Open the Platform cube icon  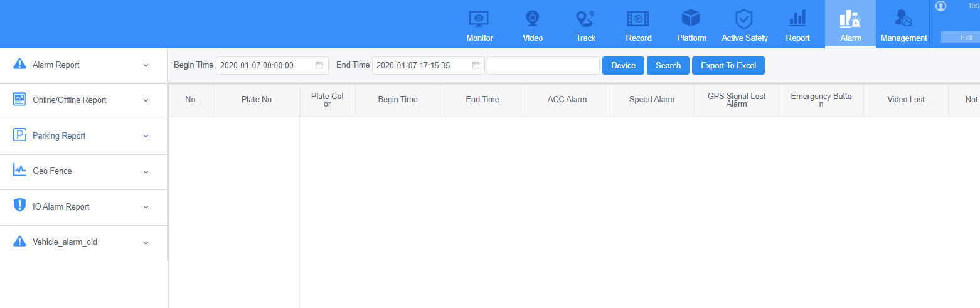pos(691,19)
